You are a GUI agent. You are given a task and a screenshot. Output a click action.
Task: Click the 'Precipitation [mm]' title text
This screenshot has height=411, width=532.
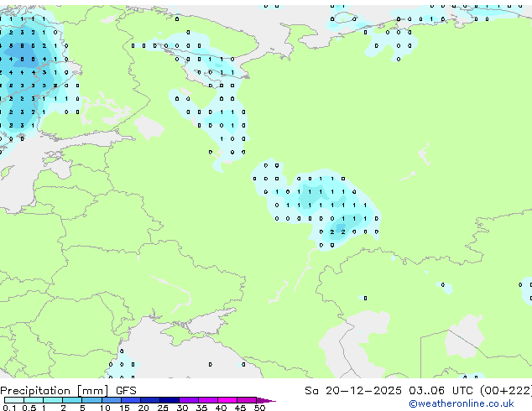click(x=54, y=391)
